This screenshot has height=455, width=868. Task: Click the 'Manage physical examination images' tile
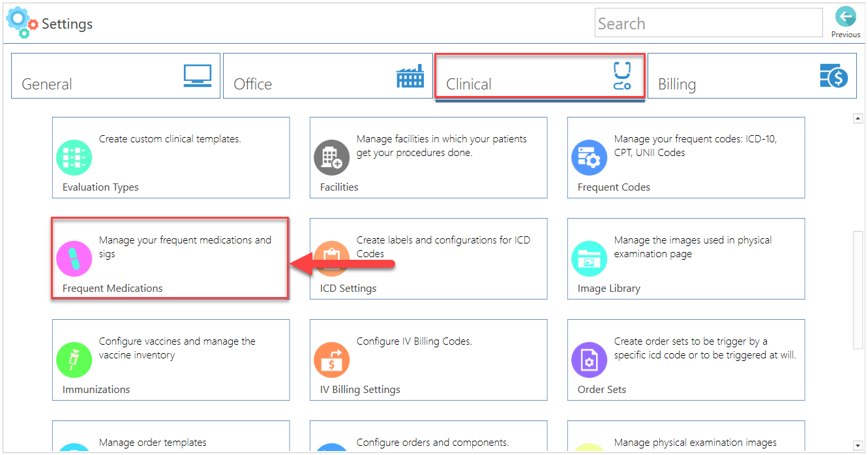[x=686, y=437]
